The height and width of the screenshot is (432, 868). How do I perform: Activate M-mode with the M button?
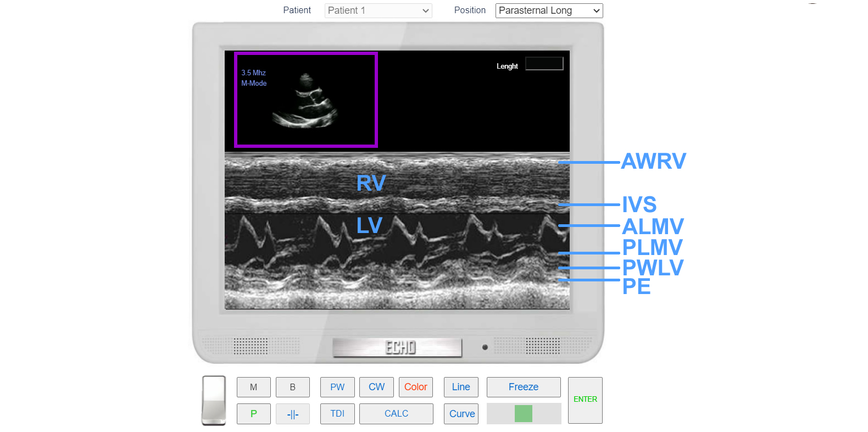[x=254, y=387]
